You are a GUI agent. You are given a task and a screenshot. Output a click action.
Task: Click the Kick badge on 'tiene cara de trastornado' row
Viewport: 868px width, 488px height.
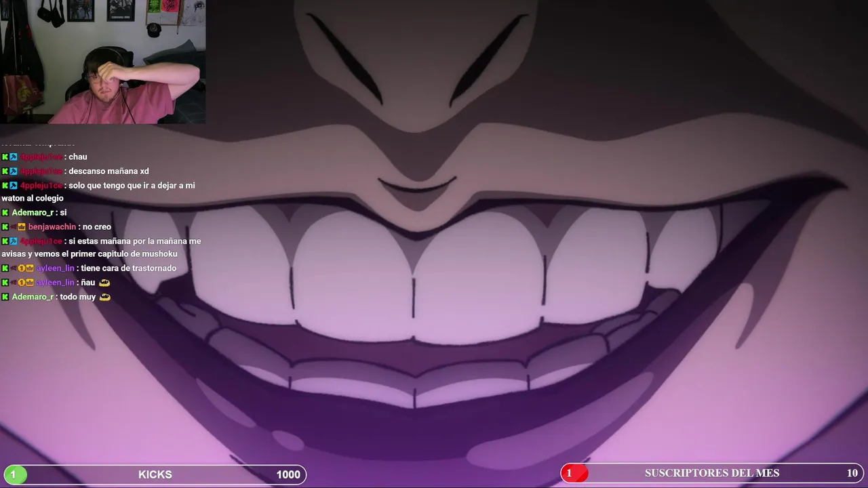tap(5, 268)
